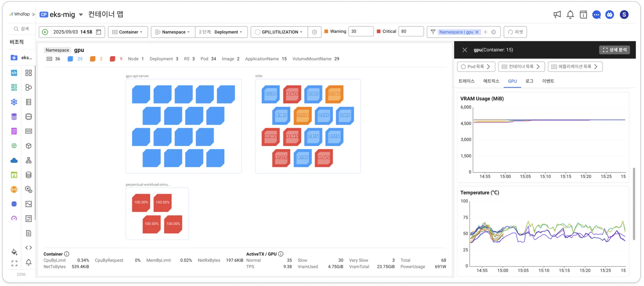Viewport: 644px width, 286px height.
Task: Open the network topology icon in submenu
Action: pos(28,160)
